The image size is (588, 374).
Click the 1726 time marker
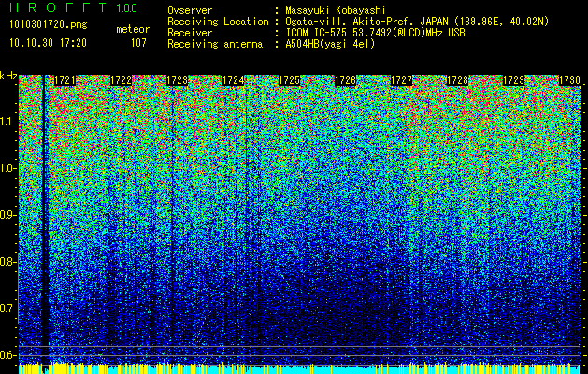pyautogui.click(x=345, y=80)
